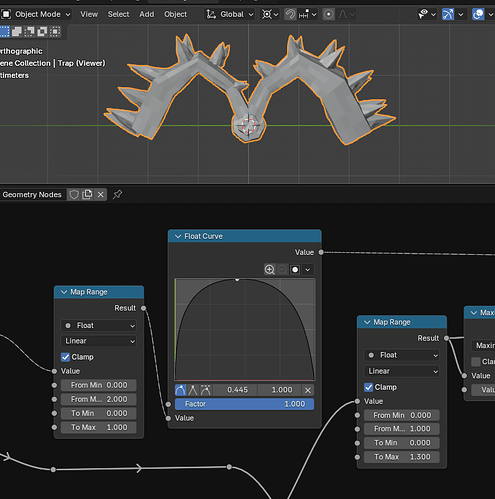Click the Value output socket of Float Curve
495x499 pixels.
[x=321, y=252]
